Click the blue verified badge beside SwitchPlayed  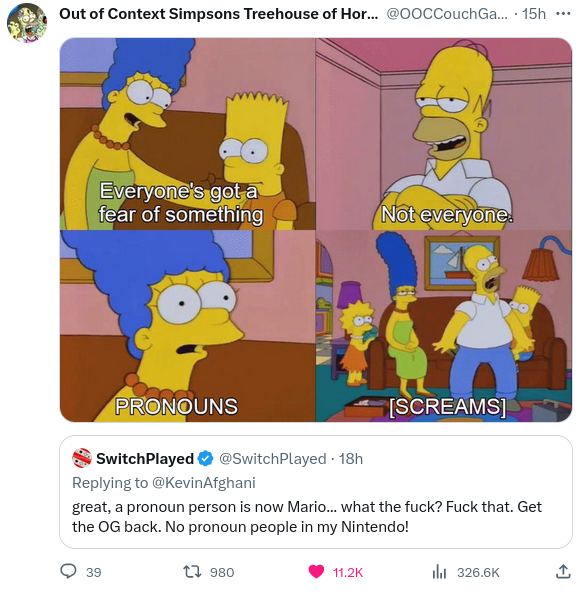tap(206, 458)
